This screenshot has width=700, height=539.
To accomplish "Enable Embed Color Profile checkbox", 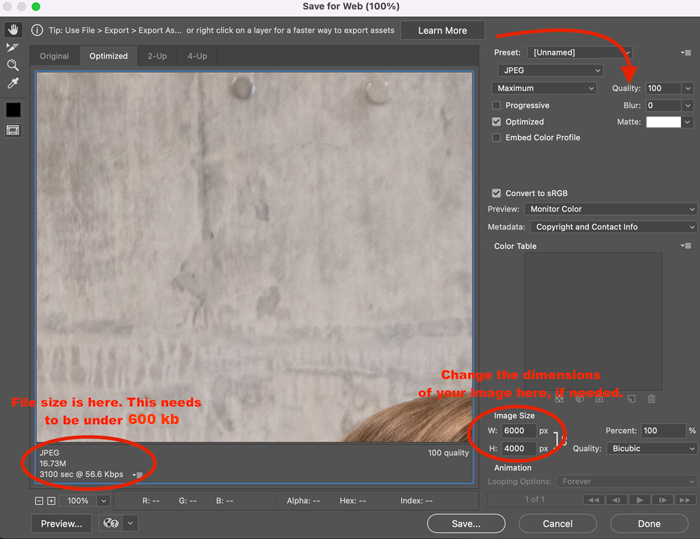I will pos(496,138).
